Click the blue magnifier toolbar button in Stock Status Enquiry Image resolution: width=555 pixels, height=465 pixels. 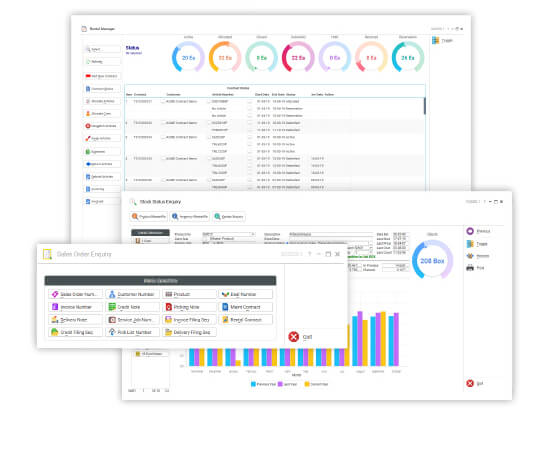coord(190,217)
